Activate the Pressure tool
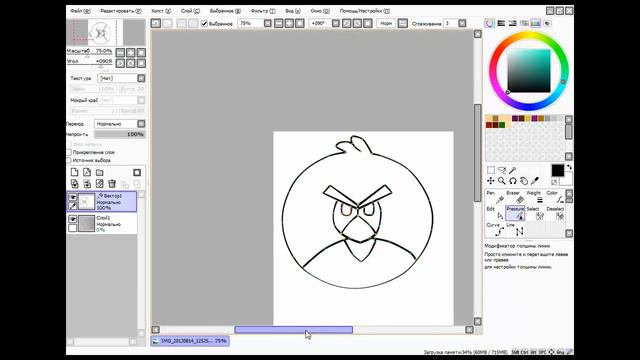 pyautogui.click(x=515, y=213)
